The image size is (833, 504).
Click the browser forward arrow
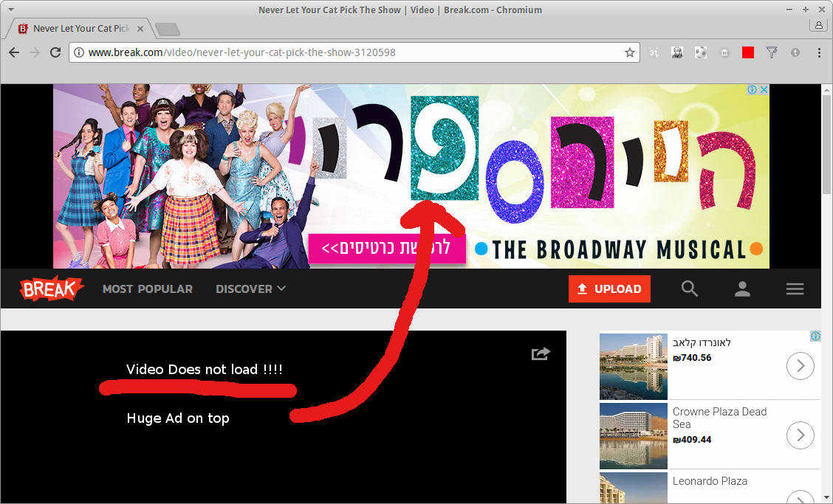tap(35, 52)
